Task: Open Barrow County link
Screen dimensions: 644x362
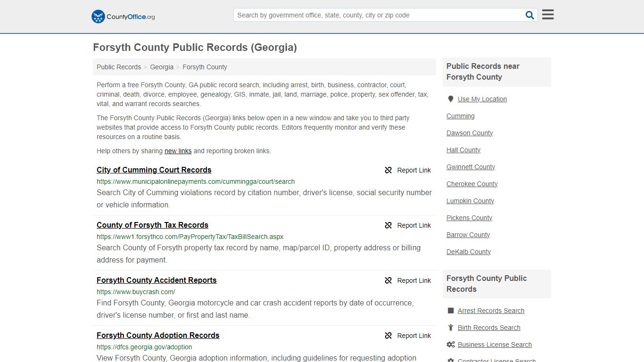Action: pos(468,235)
